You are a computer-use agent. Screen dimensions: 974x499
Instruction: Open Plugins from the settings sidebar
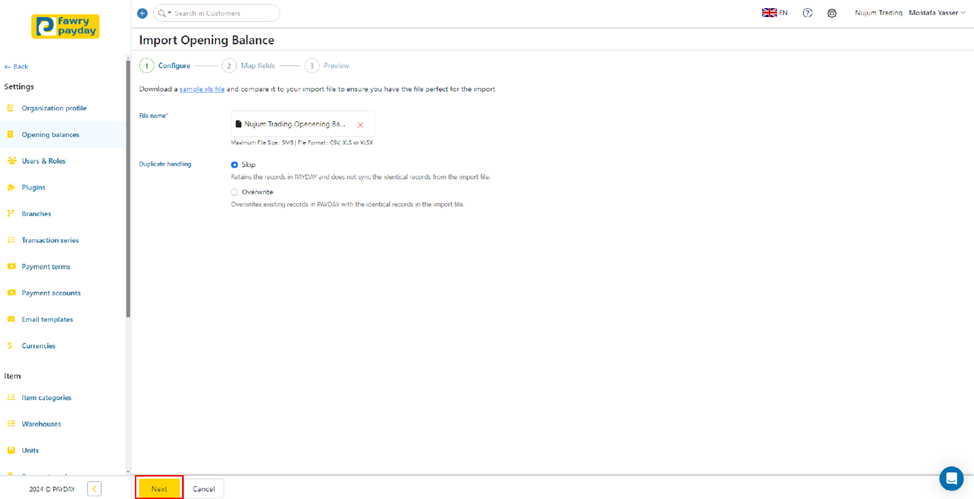[x=33, y=187]
